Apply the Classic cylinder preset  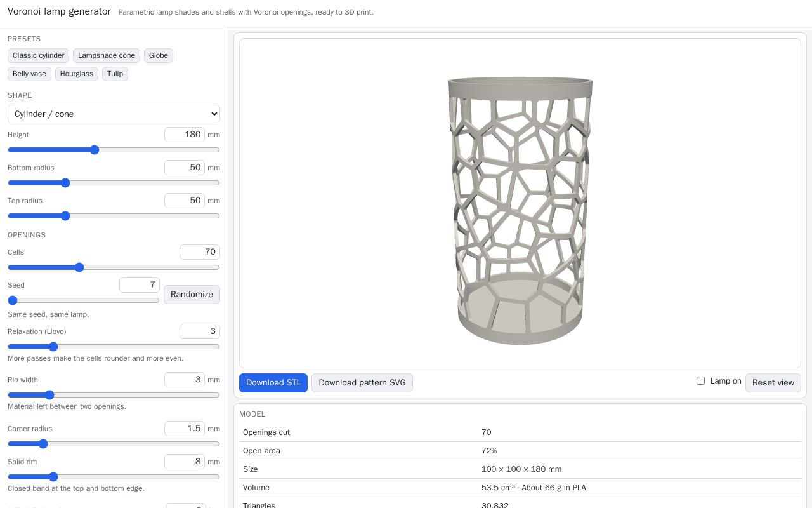click(38, 55)
